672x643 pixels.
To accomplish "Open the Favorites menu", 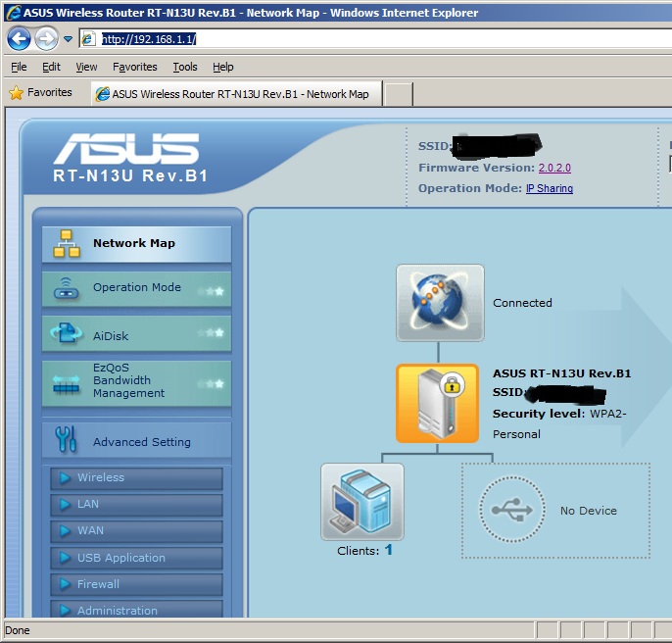I will [134, 67].
